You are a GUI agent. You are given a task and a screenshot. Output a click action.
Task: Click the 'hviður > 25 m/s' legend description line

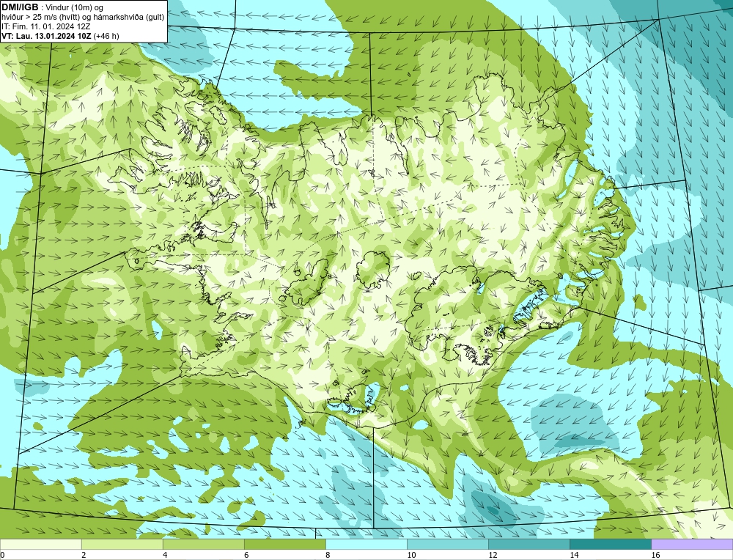click(x=83, y=18)
